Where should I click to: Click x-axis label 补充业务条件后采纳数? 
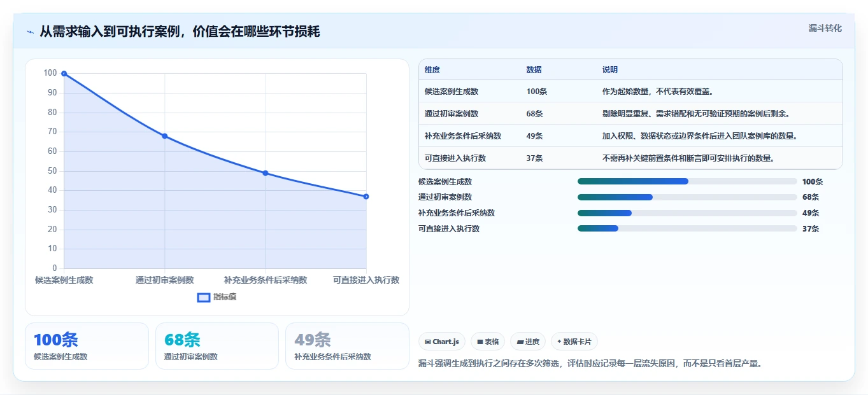pyautogui.click(x=266, y=280)
